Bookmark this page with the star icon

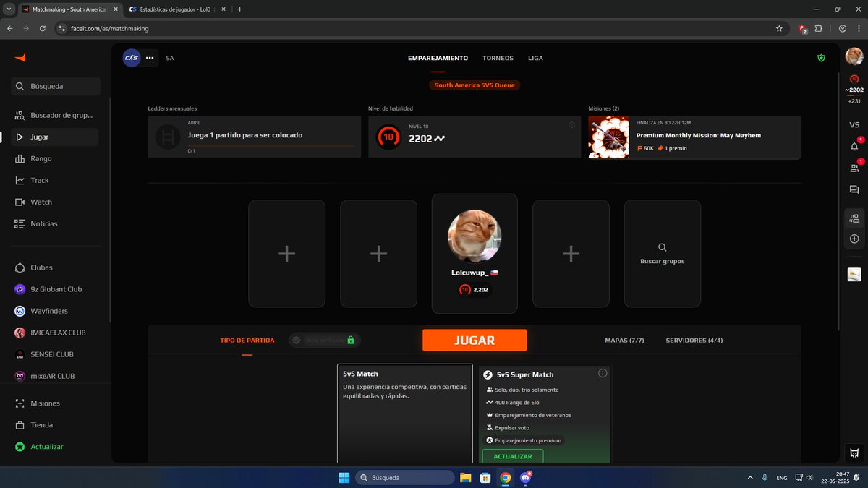tap(779, 28)
